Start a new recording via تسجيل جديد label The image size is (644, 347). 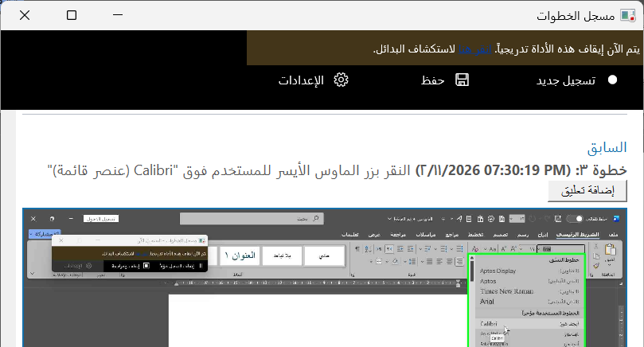(x=566, y=80)
